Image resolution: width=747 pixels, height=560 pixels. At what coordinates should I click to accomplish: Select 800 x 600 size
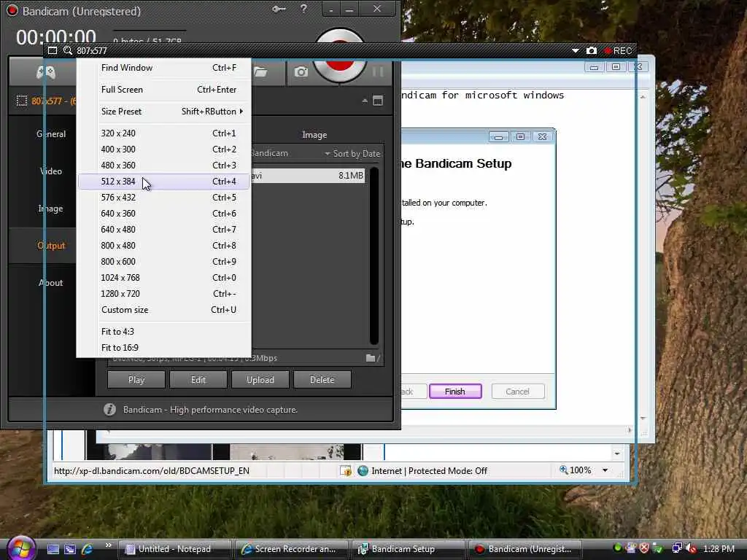tap(164, 262)
